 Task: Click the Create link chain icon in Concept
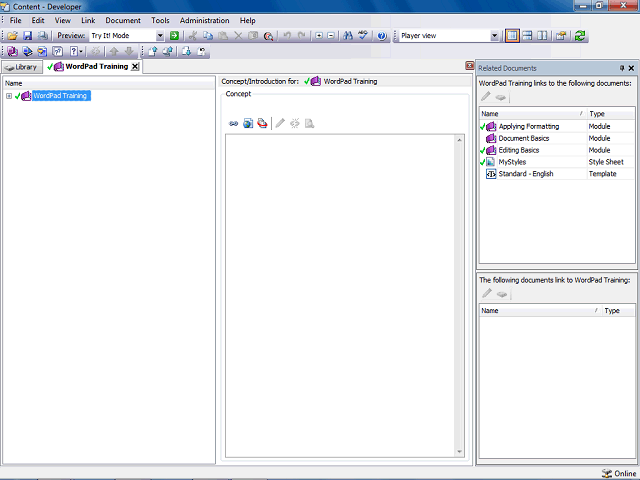233,123
